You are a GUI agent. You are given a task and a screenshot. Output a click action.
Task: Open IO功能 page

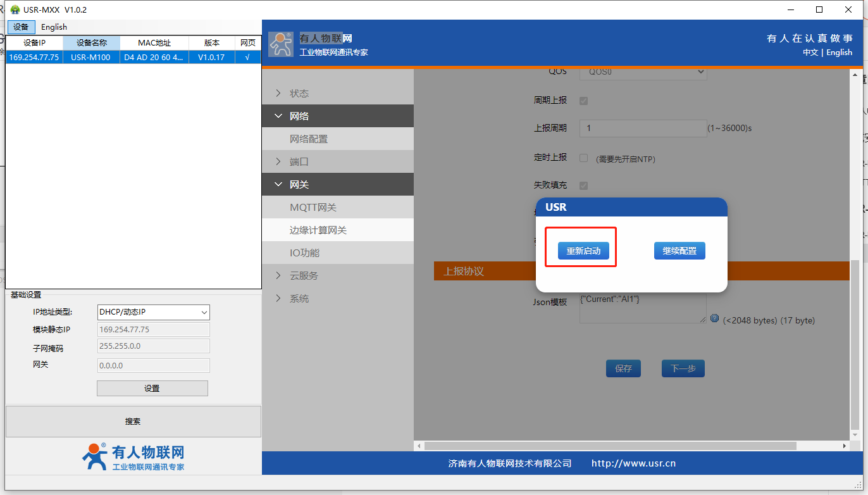point(338,253)
